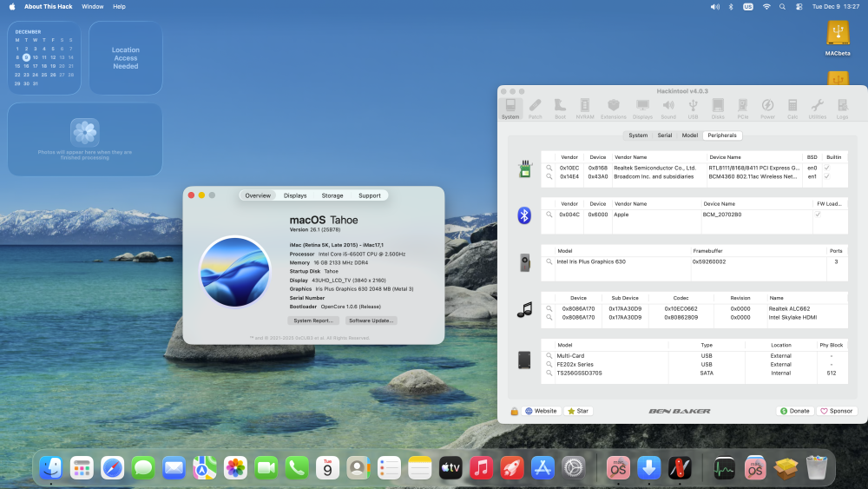The image size is (868, 489).
Task: Open the Extensions section in Hackintool
Action: coord(614,109)
